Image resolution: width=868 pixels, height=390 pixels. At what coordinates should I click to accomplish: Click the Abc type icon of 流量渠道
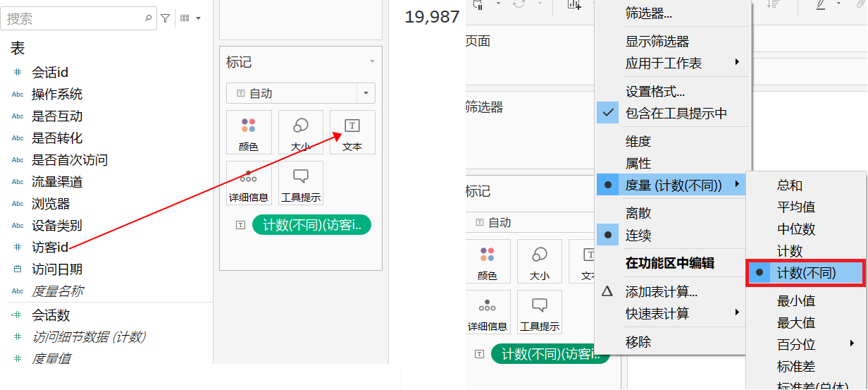coord(18,182)
